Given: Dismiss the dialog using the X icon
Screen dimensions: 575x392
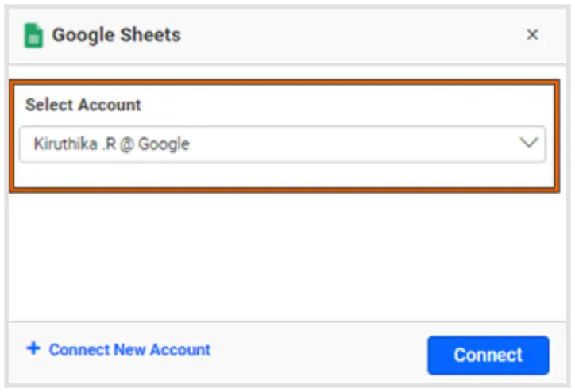Looking at the screenshot, I should [x=532, y=35].
